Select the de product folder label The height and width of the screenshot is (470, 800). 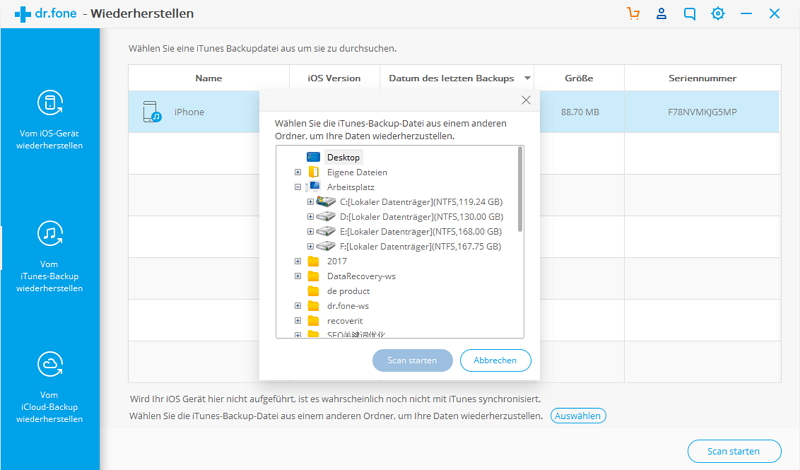[x=348, y=291]
